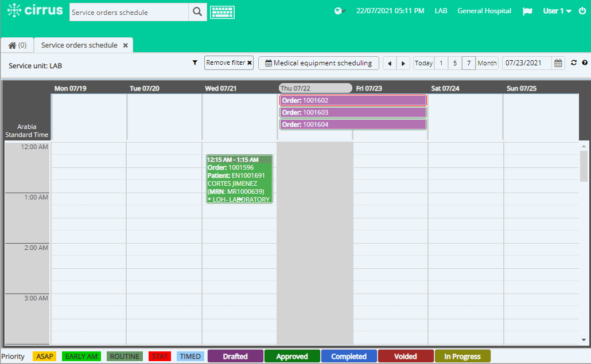The image size is (591, 364).
Task: Switch the schedule to Month view
Action: tap(487, 63)
